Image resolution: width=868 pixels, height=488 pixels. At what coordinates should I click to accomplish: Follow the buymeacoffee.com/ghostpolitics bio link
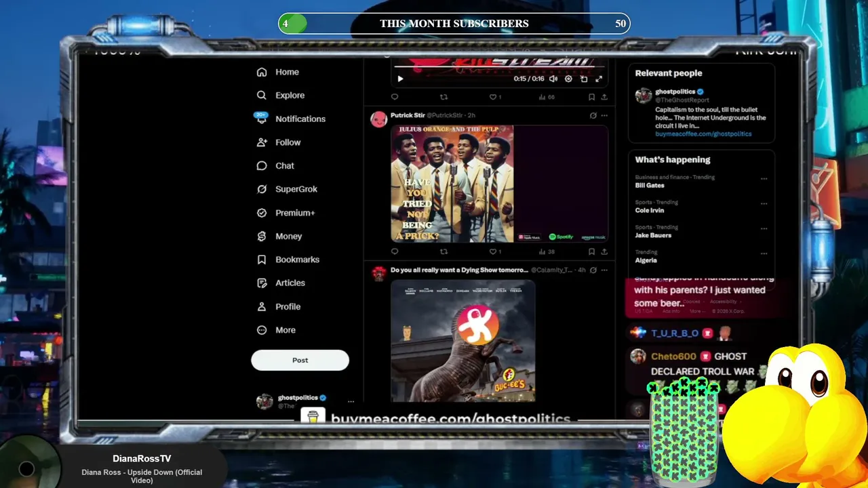[x=703, y=134]
